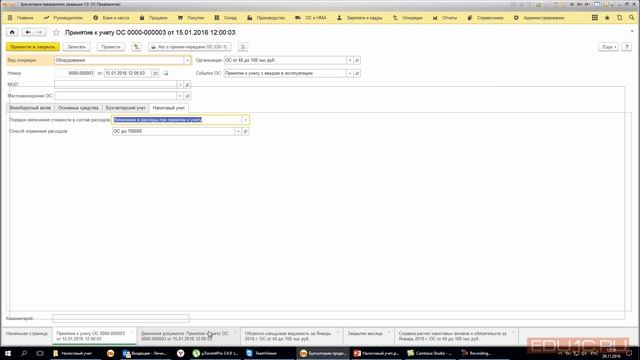Open the Главное menu section
The image size is (640, 360).
(x=20, y=18)
